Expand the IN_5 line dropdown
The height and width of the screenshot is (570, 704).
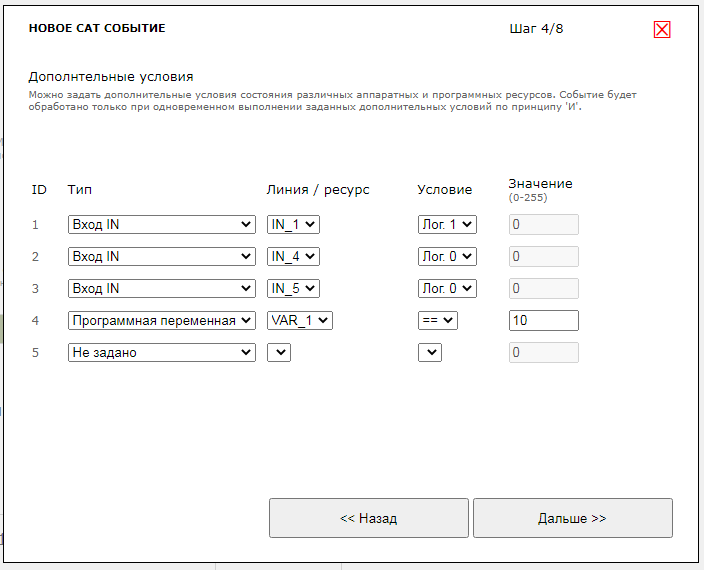point(293,289)
